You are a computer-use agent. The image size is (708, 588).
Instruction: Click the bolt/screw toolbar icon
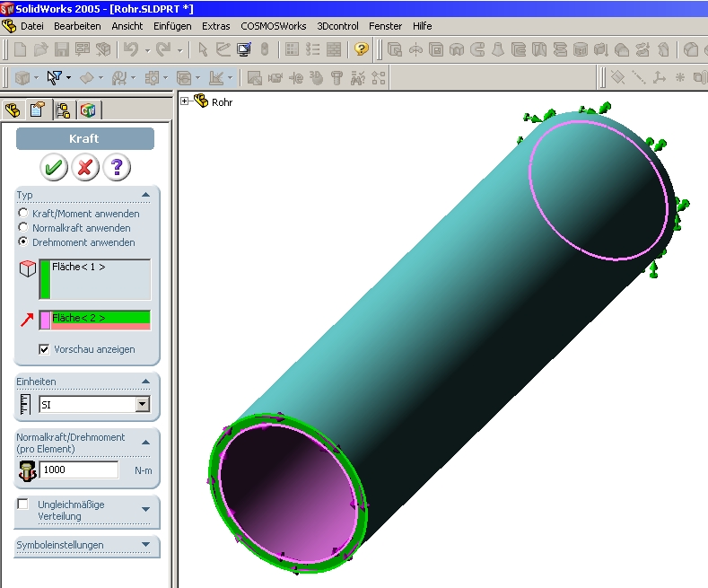(x=337, y=78)
